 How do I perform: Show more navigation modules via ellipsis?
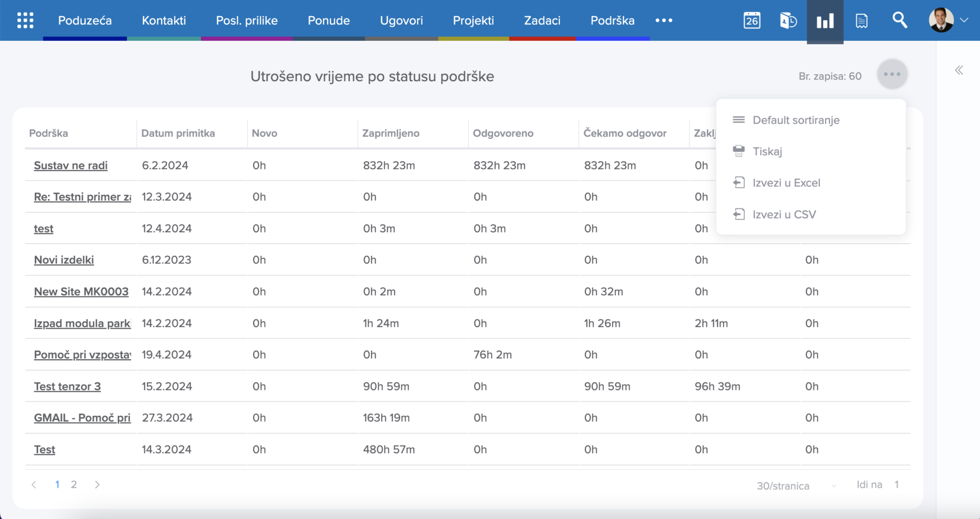(664, 20)
